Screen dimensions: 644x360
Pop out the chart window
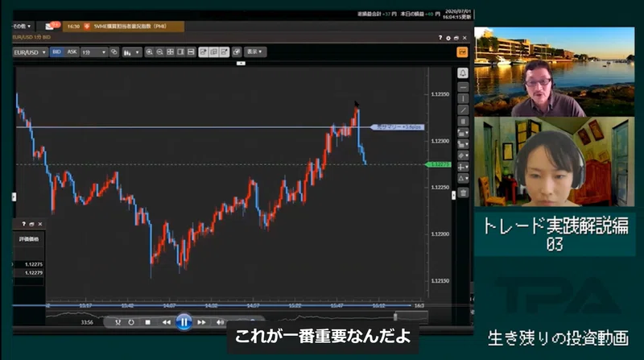click(x=456, y=38)
